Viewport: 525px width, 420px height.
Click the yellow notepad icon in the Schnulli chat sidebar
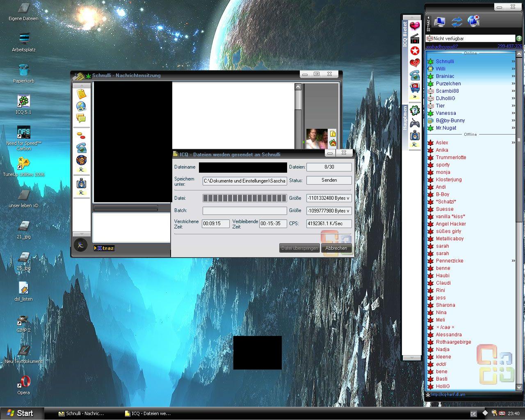point(81,94)
